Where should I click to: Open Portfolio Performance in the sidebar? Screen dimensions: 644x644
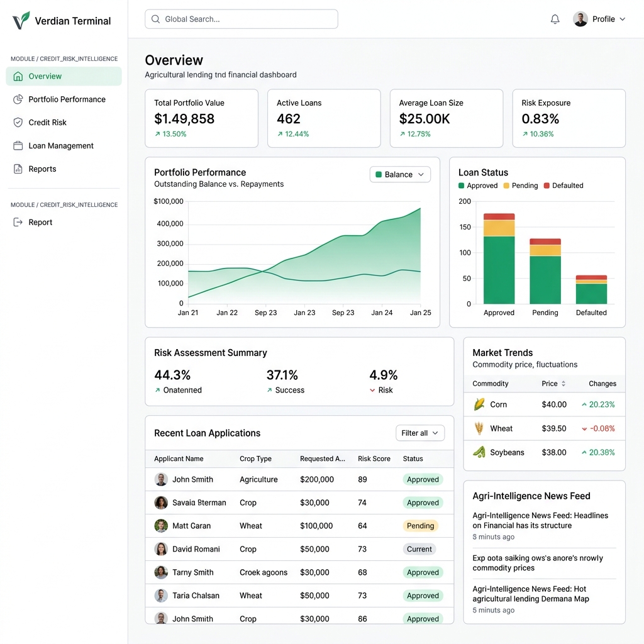click(64, 99)
